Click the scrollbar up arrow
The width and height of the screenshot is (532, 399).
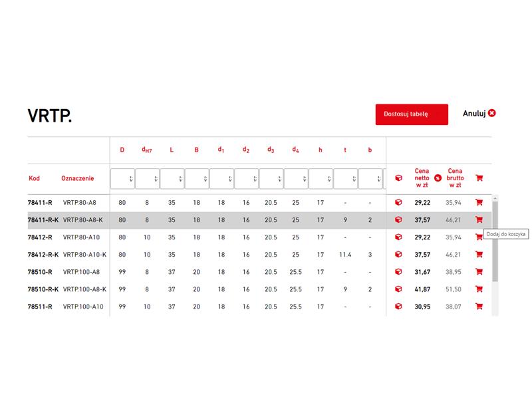pos(495,198)
